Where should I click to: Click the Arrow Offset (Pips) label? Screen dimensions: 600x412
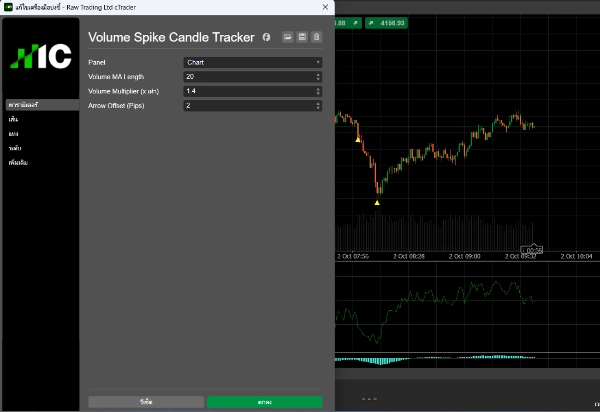pyautogui.click(x=116, y=106)
